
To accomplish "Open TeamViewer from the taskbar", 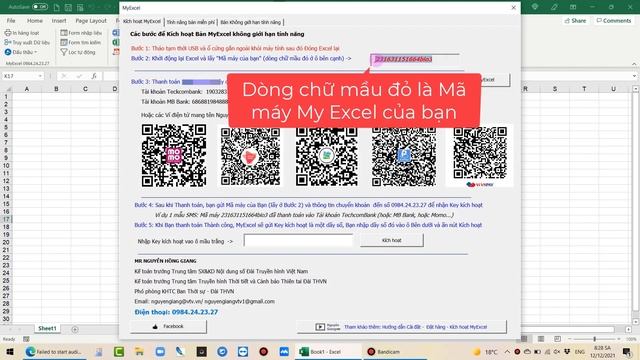I will tap(243, 351).
